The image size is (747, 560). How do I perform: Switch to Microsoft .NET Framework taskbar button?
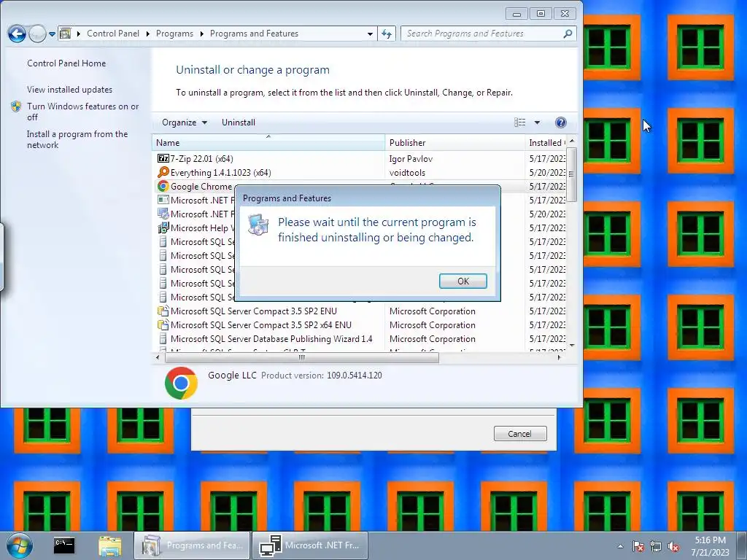point(310,545)
